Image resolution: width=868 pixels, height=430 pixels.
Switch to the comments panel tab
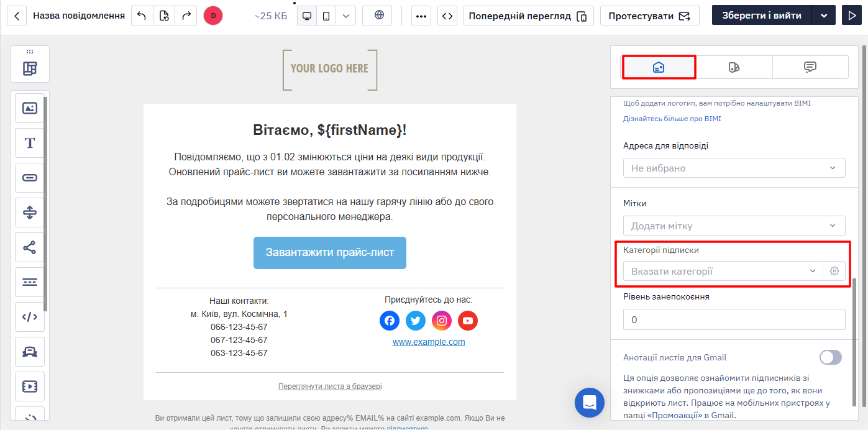(x=810, y=67)
